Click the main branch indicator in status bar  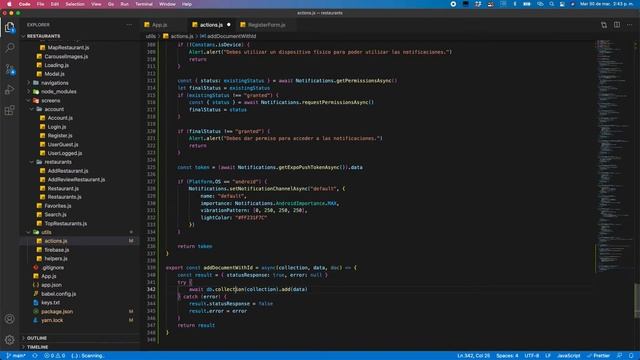coord(16,356)
